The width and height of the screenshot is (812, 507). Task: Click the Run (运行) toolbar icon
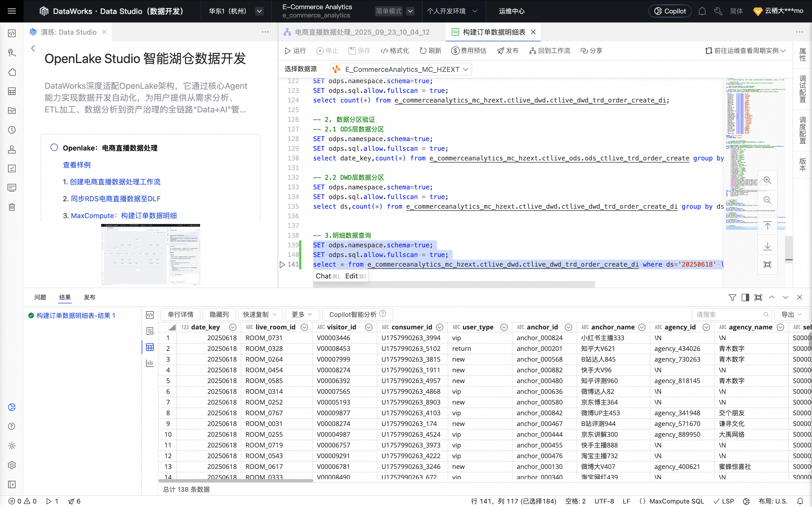click(x=288, y=51)
